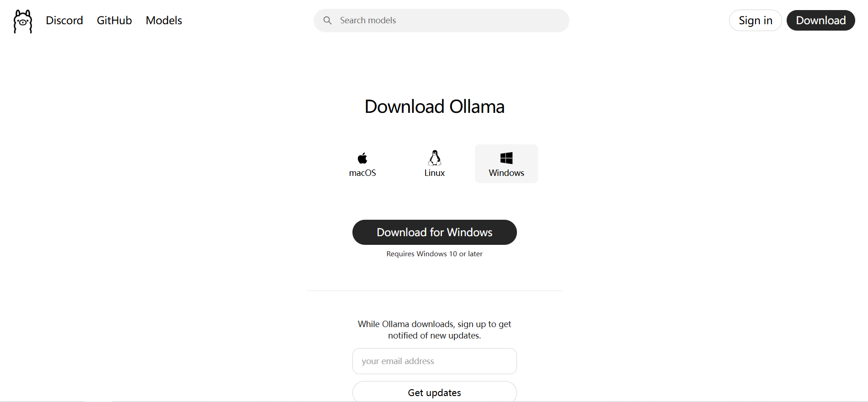The width and height of the screenshot is (868, 402).
Task: Click the Ollama llama logo
Action: (23, 21)
